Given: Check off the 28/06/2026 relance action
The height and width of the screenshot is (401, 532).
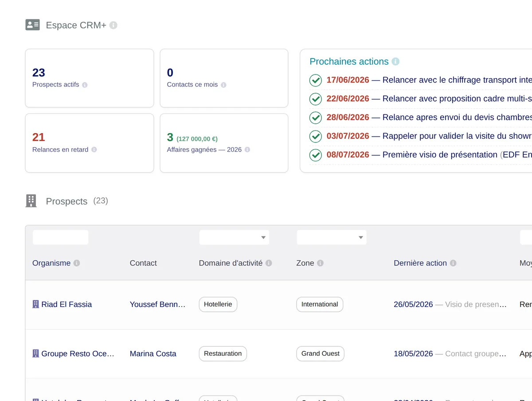Looking at the screenshot, I should pos(315,118).
